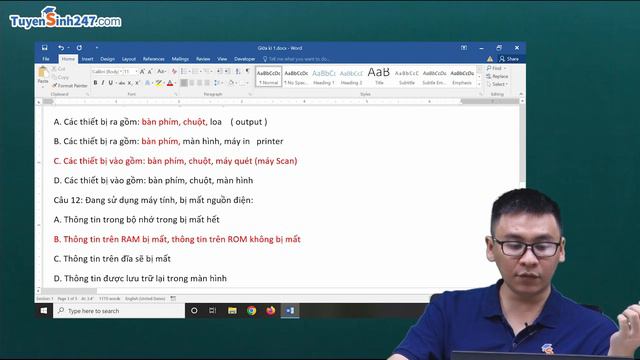Apply the No Spacing style
This screenshot has width=640, height=360.
click(296, 76)
